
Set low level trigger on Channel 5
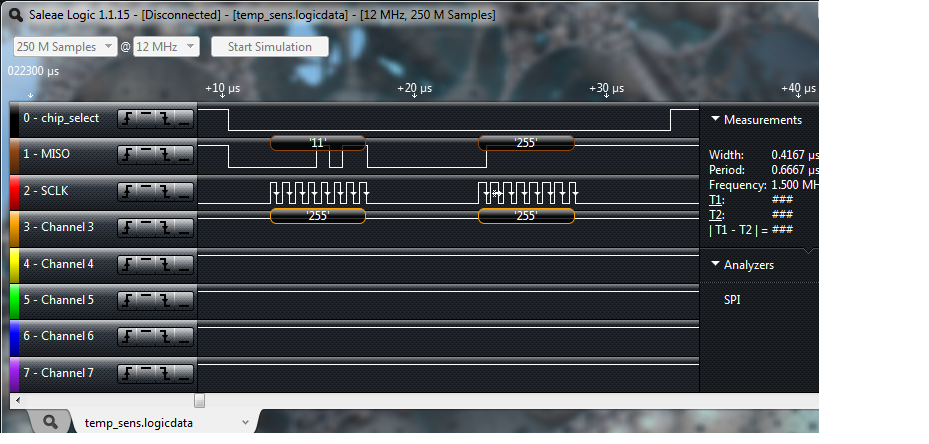184,301
